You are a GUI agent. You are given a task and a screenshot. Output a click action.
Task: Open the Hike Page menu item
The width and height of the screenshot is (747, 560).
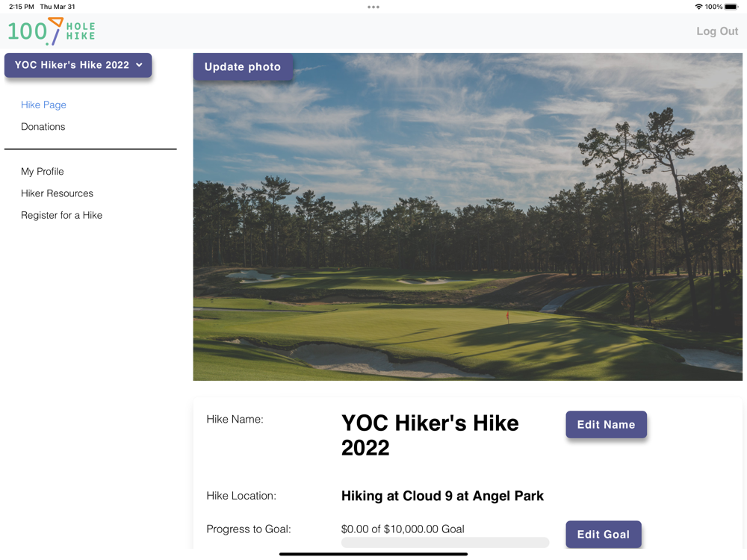click(x=43, y=105)
